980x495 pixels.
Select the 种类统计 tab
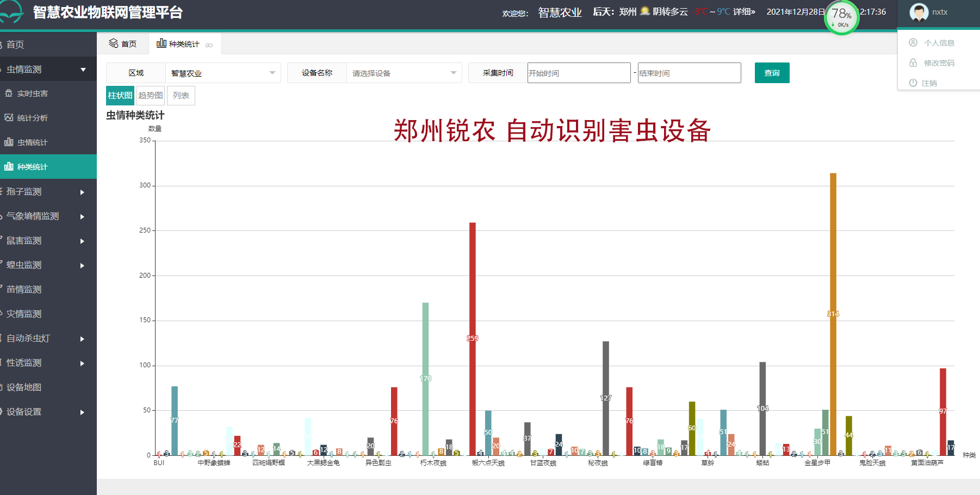pos(185,43)
